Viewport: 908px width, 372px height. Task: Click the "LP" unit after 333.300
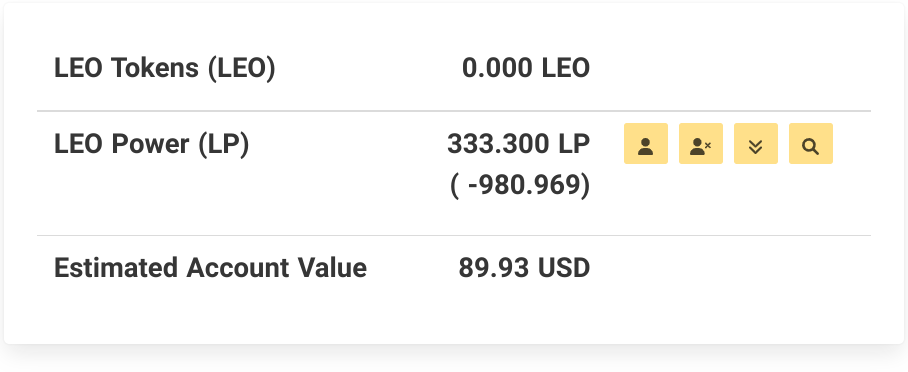coord(572,144)
